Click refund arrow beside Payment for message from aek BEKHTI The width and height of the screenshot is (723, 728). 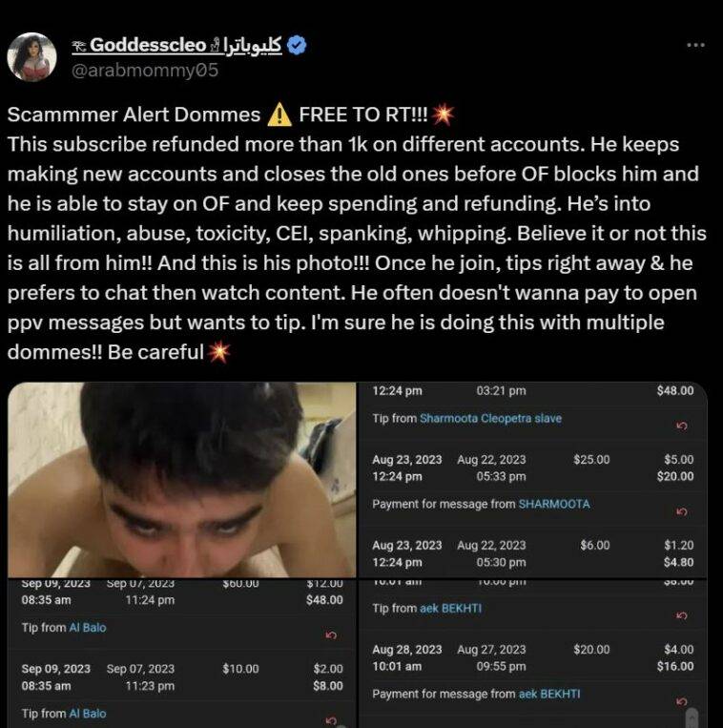point(681,701)
